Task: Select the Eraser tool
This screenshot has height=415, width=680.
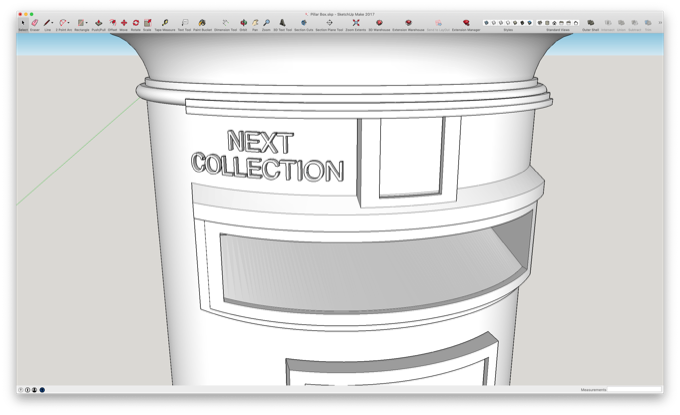Action: (x=35, y=23)
